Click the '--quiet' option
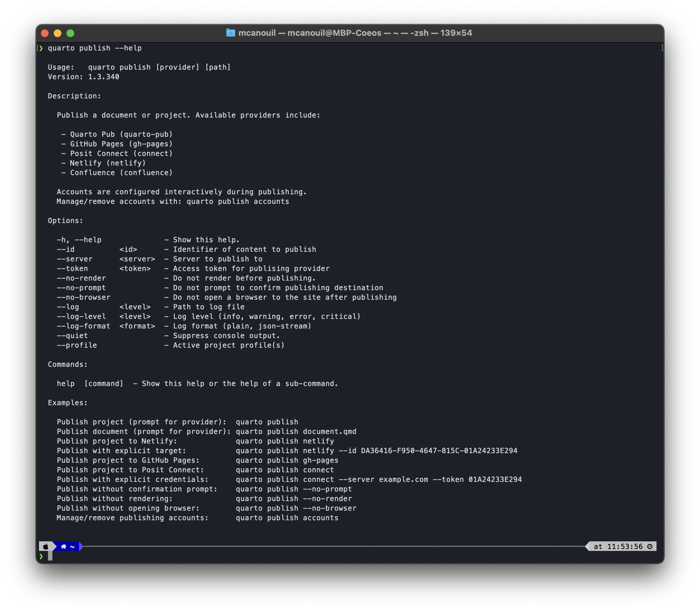700x611 pixels. pos(72,336)
